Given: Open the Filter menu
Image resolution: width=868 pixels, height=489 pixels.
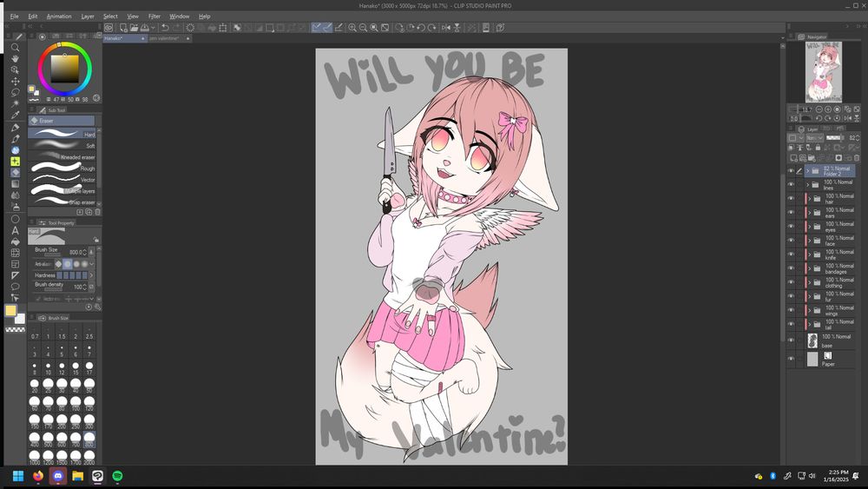Looking at the screenshot, I should 155,17.
